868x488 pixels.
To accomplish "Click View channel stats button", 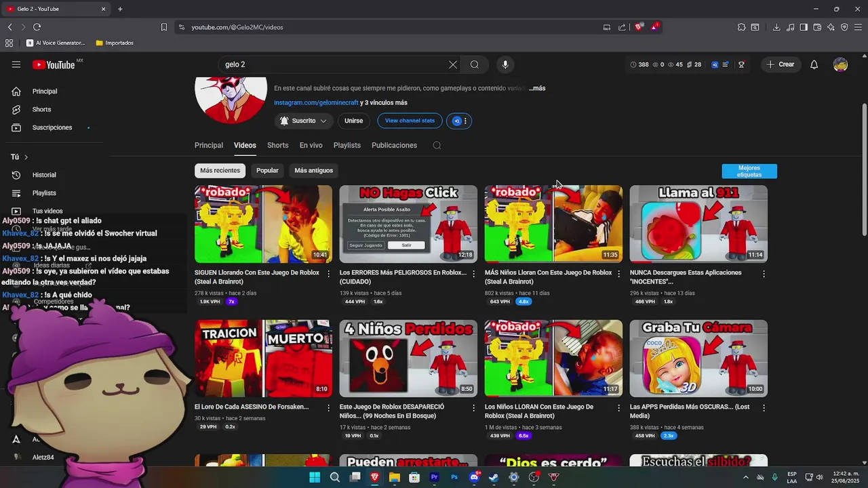I will (410, 121).
